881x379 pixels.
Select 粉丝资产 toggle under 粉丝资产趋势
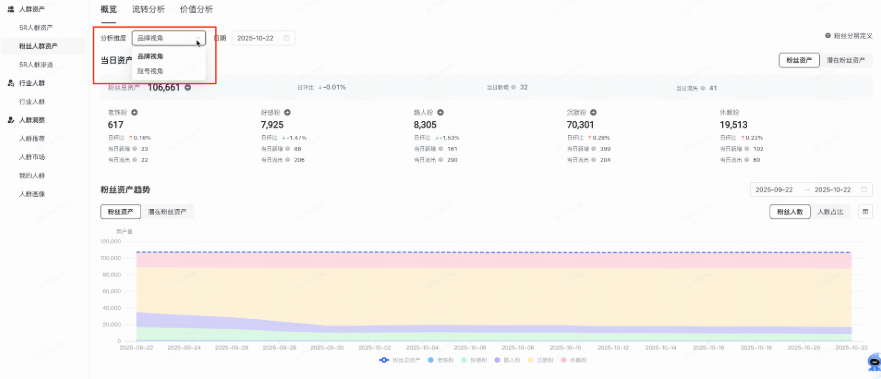121,212
